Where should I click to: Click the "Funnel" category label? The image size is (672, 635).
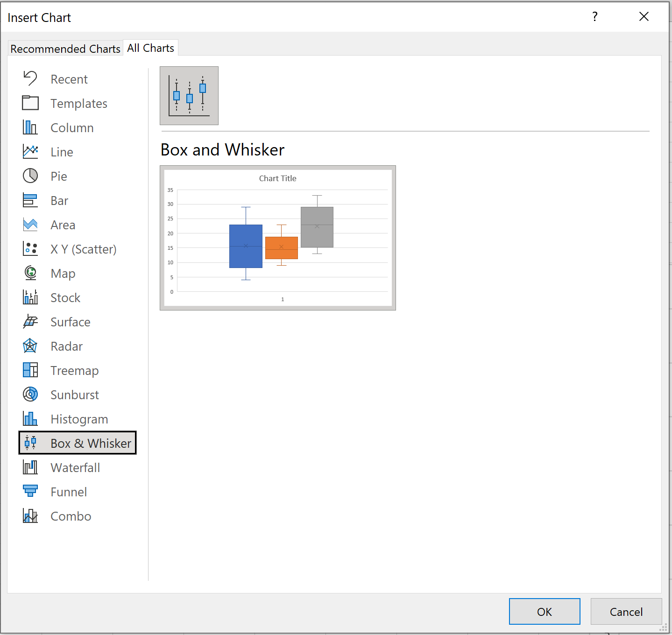click(69, 492)
